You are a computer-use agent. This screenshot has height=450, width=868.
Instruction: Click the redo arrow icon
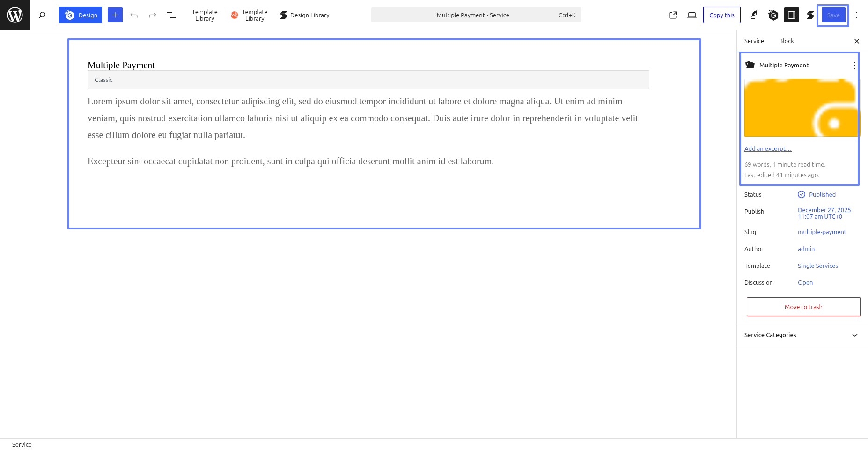tap(153, 15)
